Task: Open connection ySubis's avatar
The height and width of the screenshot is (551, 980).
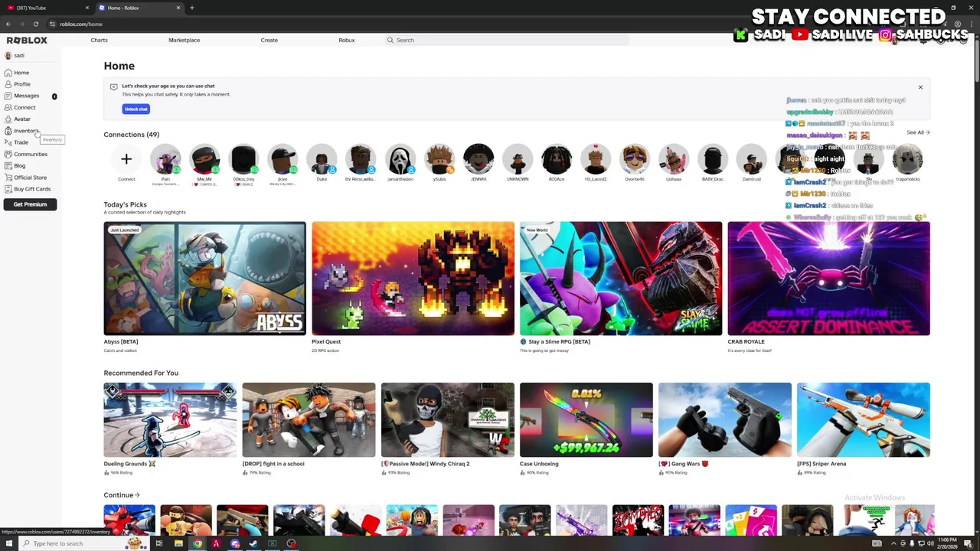Action: click(x=439, y=159)
